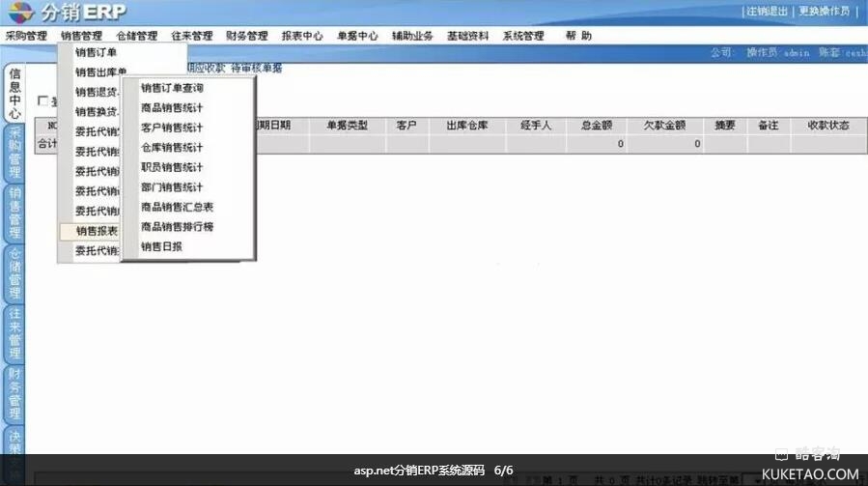Toggle the checkbox above the table

pyautogui.click(x=42, y=100)
